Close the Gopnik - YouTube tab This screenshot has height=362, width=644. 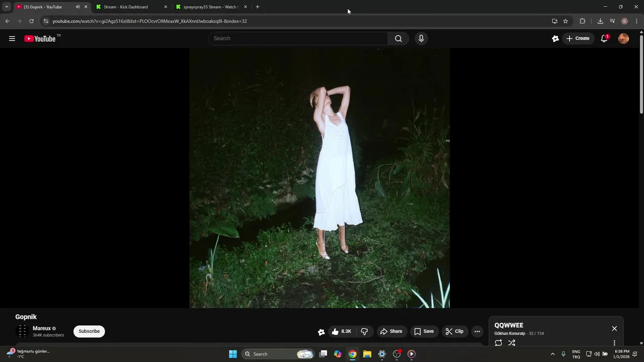click(86, 7)
